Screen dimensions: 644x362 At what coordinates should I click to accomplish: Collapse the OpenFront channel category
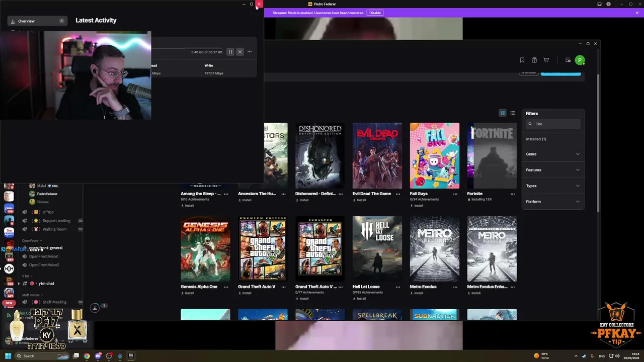pos(32,241)
